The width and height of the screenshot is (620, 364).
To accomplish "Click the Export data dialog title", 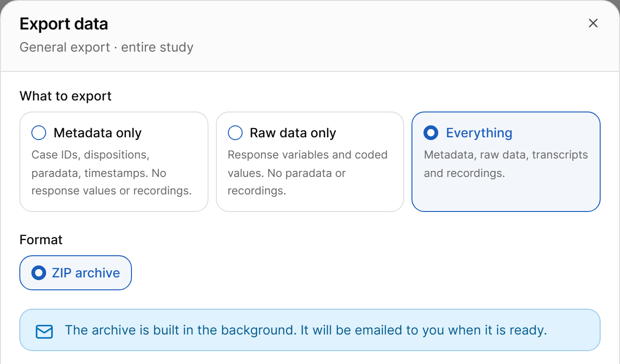I will [x=64, y=24].
